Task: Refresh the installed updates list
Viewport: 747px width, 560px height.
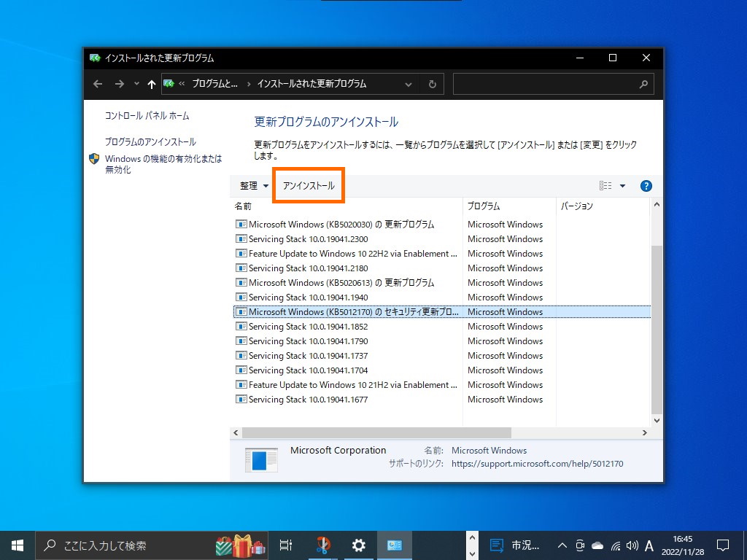Action: pos(432,84)
